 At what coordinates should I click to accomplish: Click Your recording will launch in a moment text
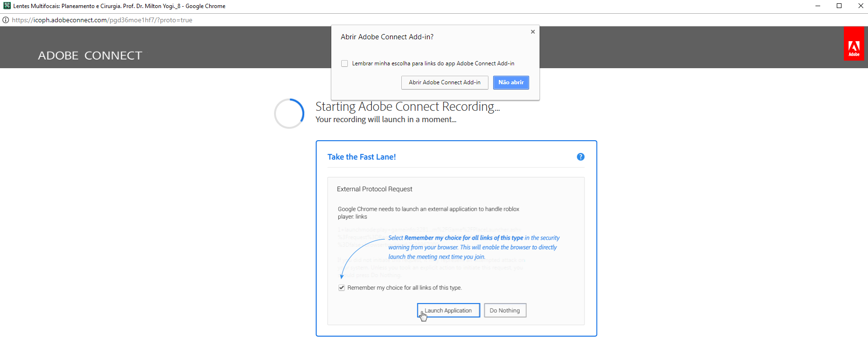(386, 119)
